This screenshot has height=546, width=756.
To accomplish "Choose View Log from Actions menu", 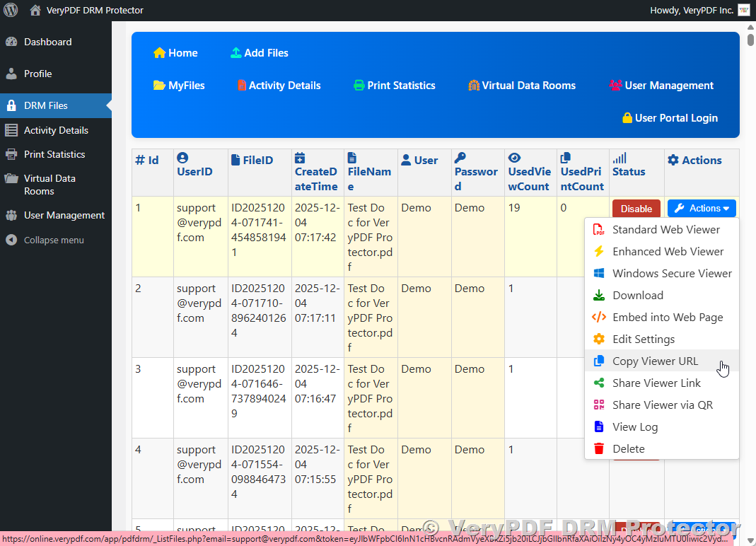I will click(634, 427).
